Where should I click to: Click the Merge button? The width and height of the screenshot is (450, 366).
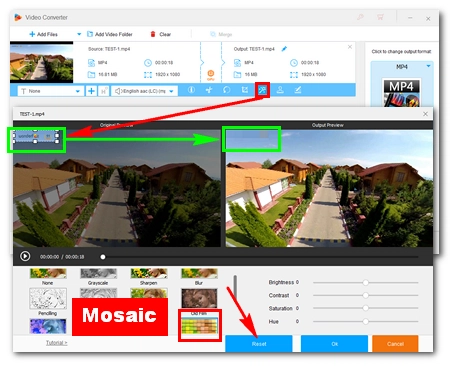click(221, 34)
